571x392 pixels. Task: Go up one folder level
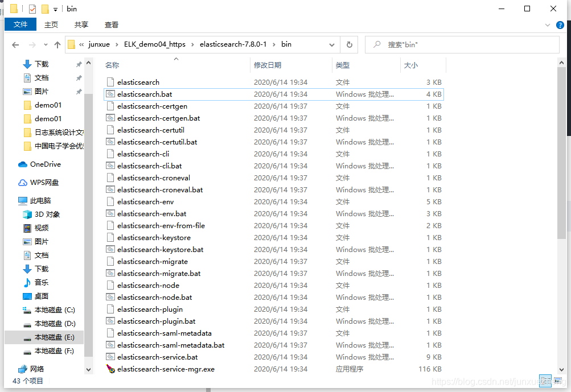57,45
